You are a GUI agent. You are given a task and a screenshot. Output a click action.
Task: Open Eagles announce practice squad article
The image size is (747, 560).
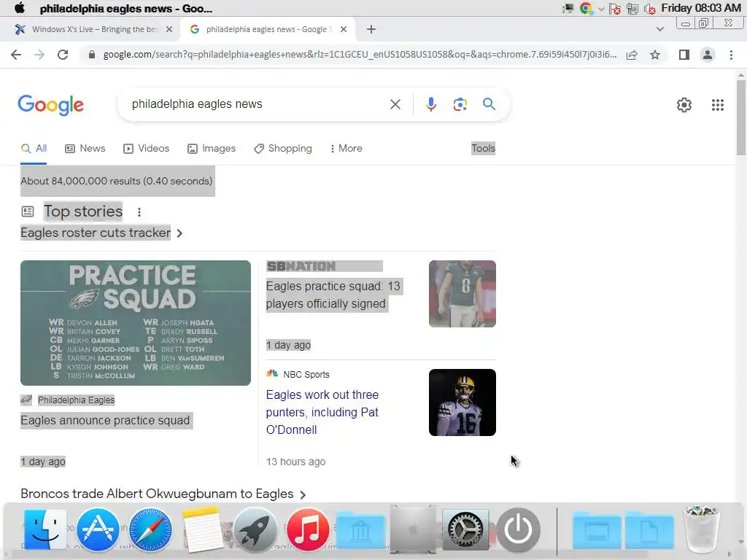pyautogui.click(x=105, y=421)
